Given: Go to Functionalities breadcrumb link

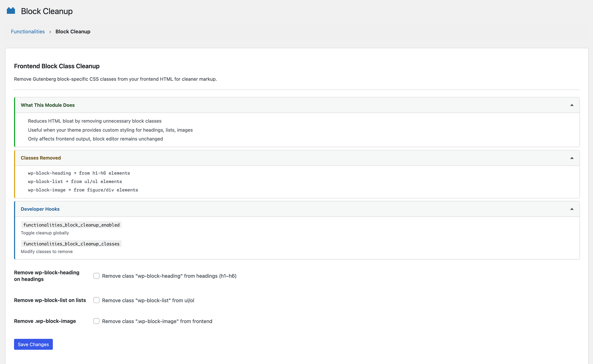Looking at the screenshot, I should (x=28, y=32).
